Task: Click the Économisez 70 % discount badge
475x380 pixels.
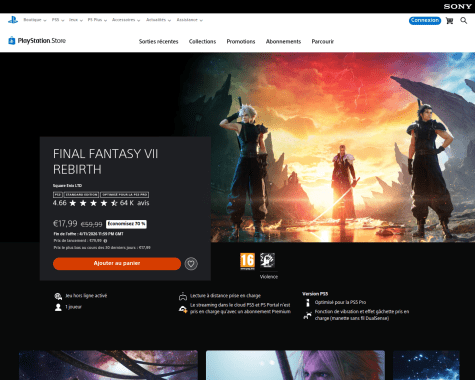Action: point(126,224)
